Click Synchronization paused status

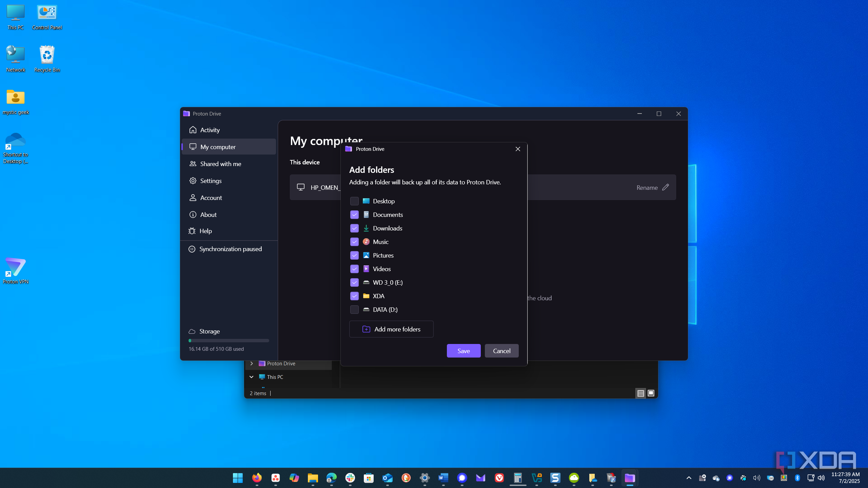coord(225,249)
